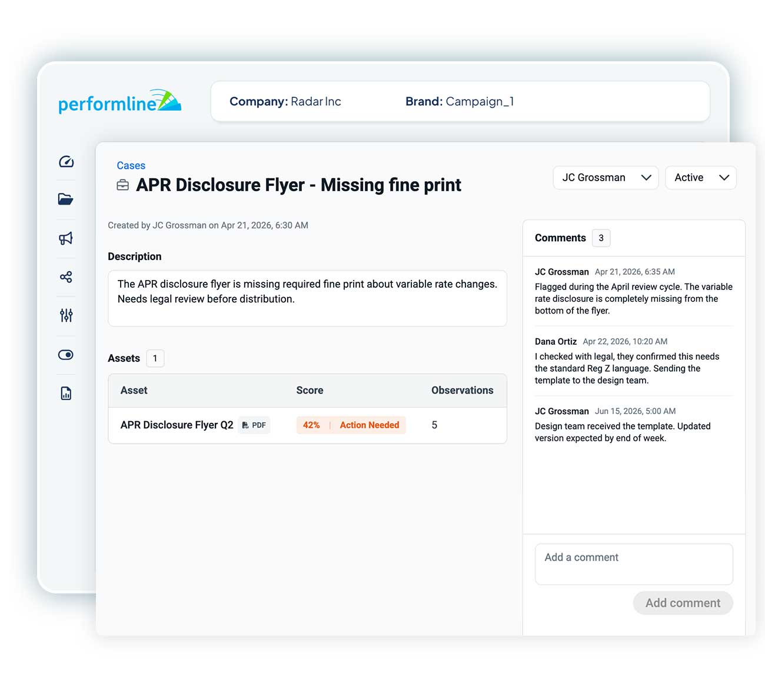Click the Description text box
The width and height of the screenshot is (765, 700).
307,298
